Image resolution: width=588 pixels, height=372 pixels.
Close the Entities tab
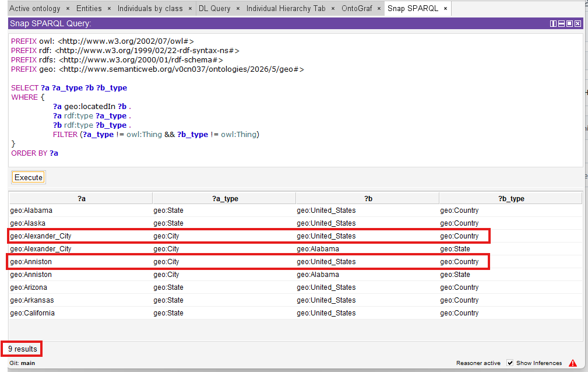click(x=109, y=9)
